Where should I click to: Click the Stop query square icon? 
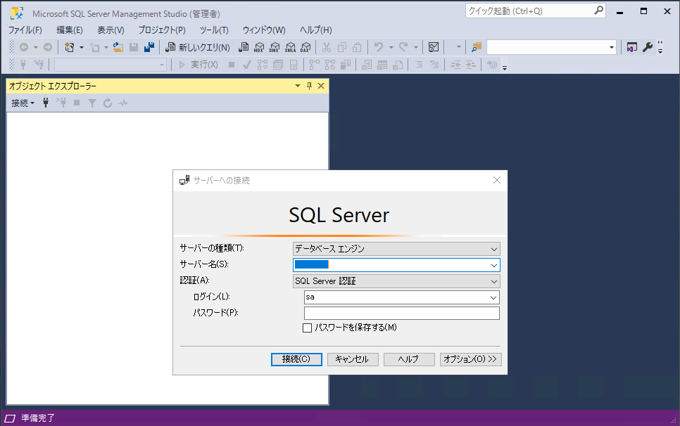click(232, 65)
